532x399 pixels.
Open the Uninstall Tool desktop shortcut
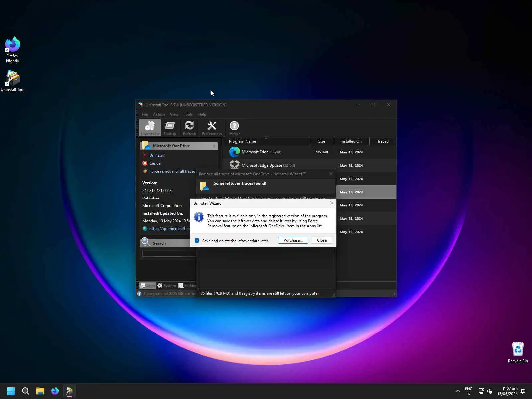12,81
